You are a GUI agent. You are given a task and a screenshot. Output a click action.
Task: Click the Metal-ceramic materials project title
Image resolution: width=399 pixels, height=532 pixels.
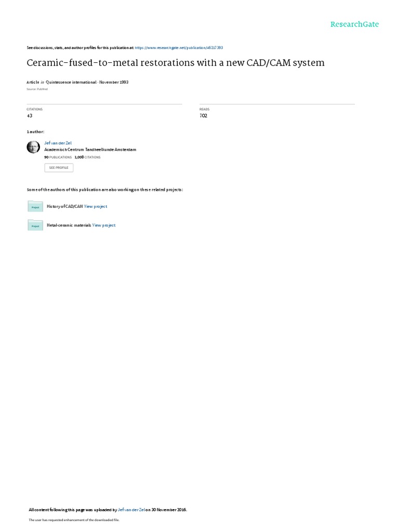coord(69,225)
